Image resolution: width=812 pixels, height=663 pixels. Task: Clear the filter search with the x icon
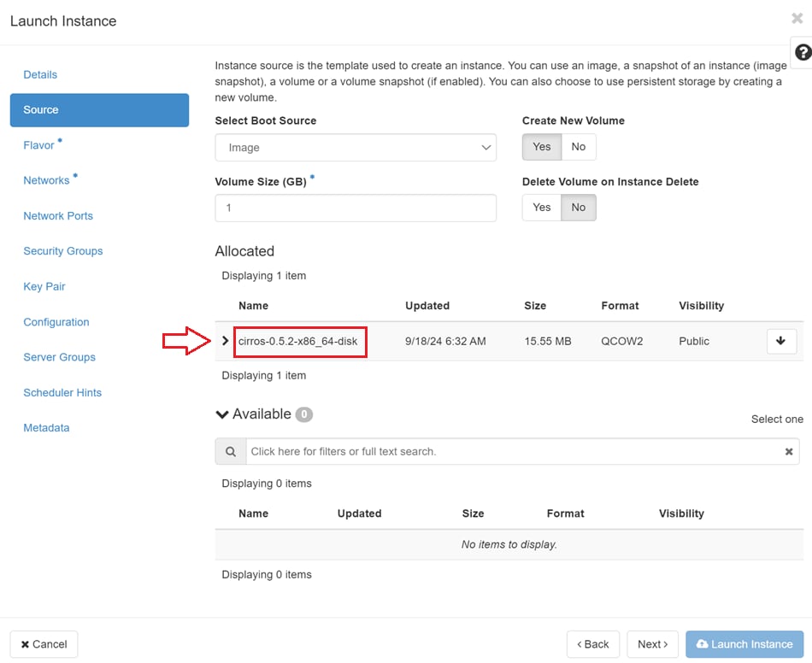pyautogui.click(x=789, y=451)
